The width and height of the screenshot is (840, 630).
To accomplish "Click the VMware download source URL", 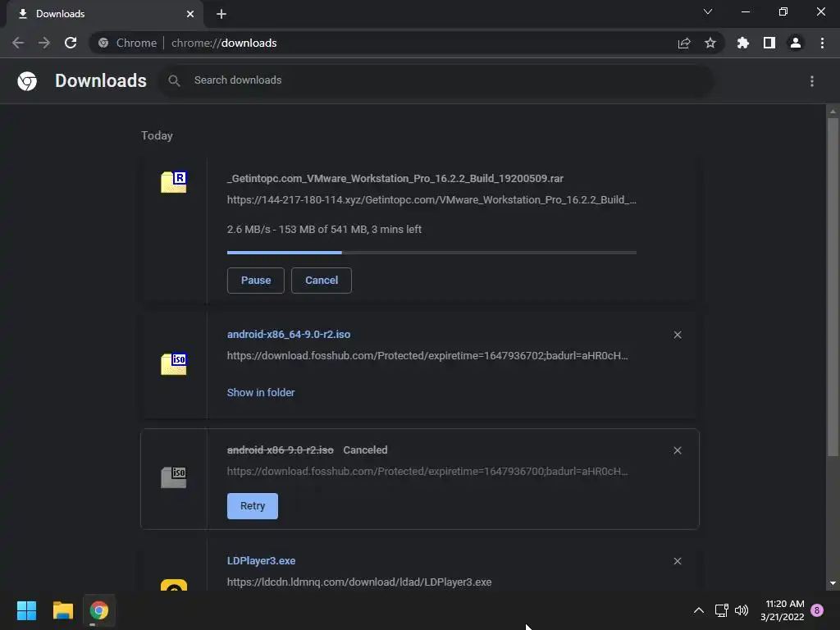I will 431,200.
